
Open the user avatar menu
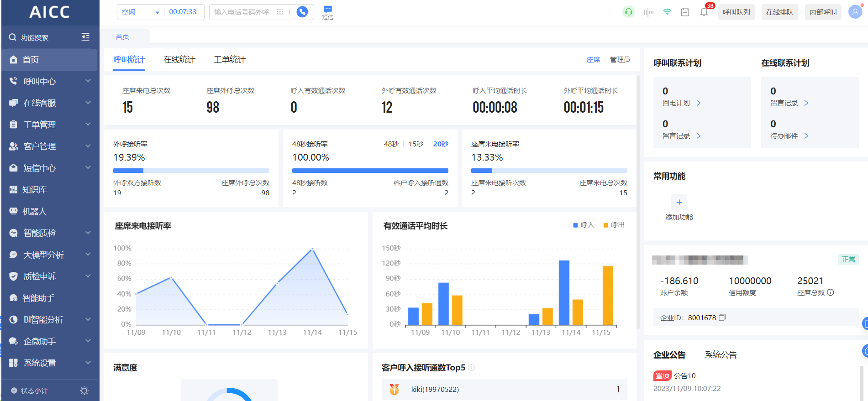(x=855, y=12)
